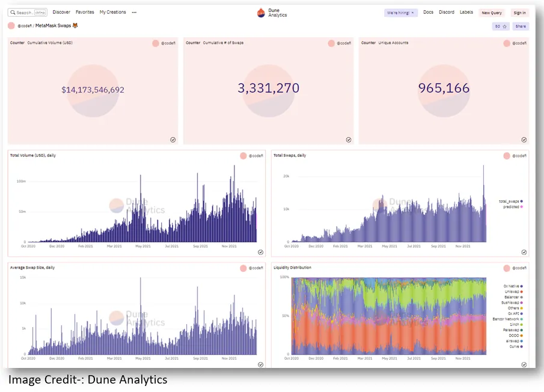Image resolution: width=544 pixels, height=392 pixels.
Task: Click @codefi avatar on Cumulative Volume card
Action: (x=156, y=43)
